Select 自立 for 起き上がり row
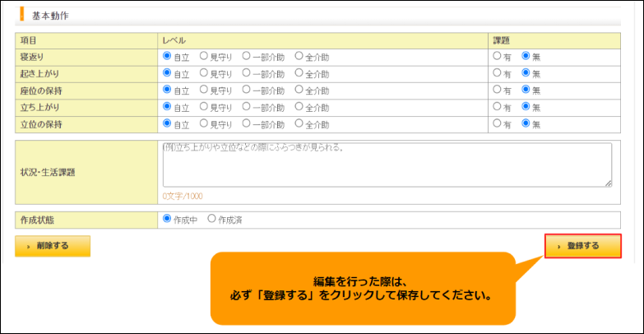 [x=167, y=72]
